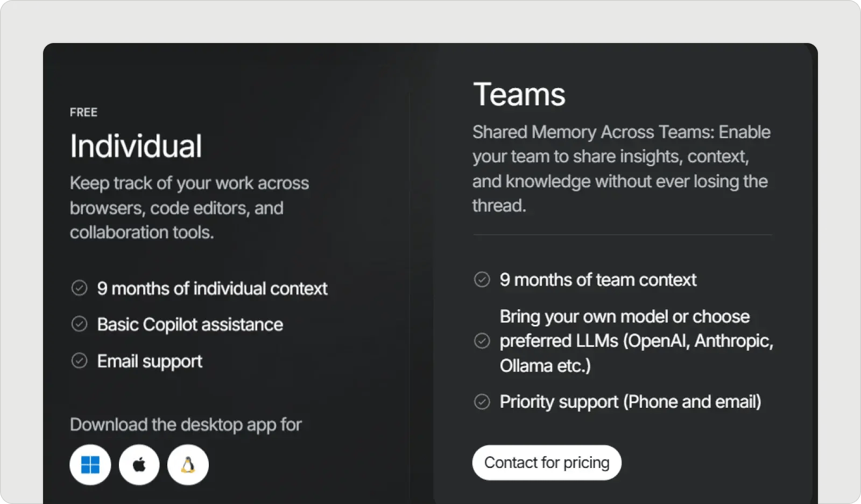
Task: Click checkmark next to Priority support
Action: click(482, 402)
